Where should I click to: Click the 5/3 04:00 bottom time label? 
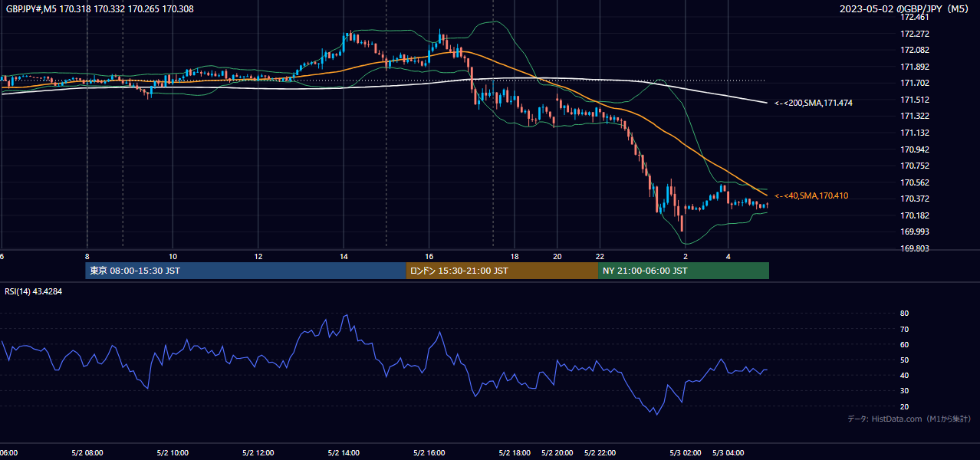point(728,453)
